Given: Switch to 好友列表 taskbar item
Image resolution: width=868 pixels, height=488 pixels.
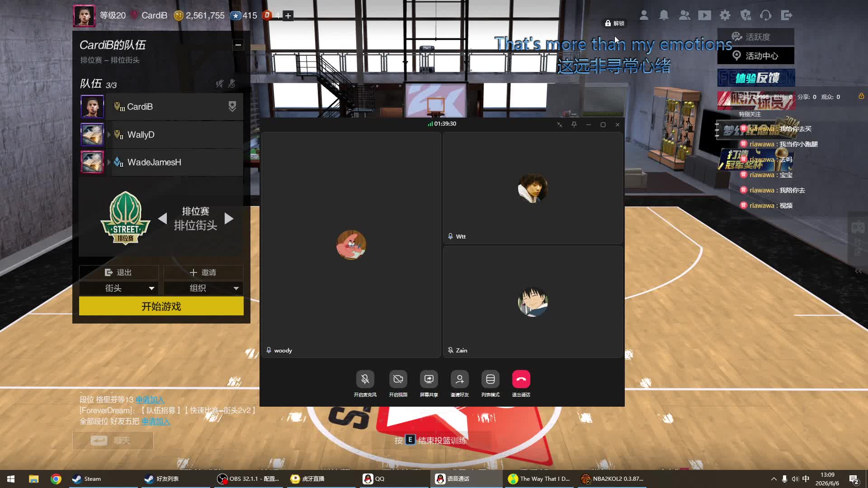Looking at the screenshot, I should [175, 479].
